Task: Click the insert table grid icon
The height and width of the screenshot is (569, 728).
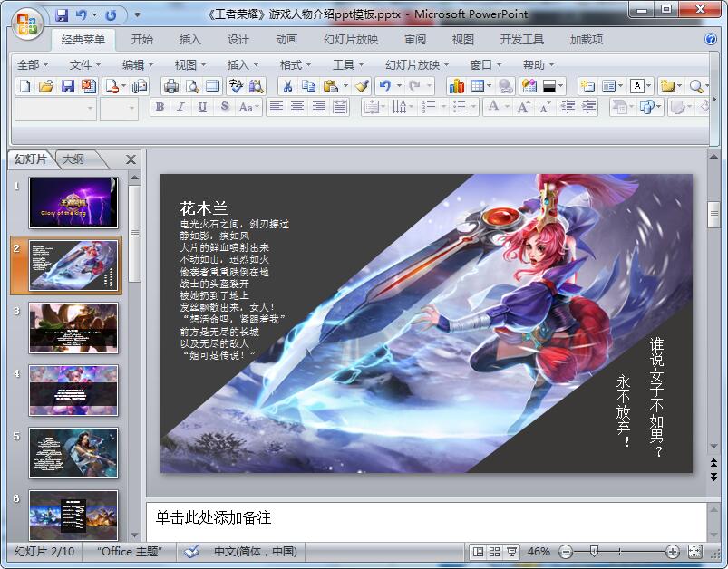Action: pyautogui.click(x=477, y=86)
